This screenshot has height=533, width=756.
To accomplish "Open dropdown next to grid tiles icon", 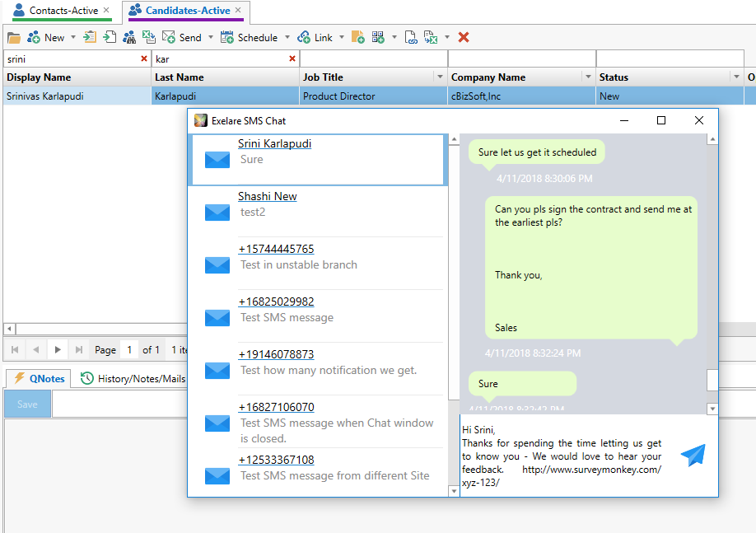I will (394, 38).
